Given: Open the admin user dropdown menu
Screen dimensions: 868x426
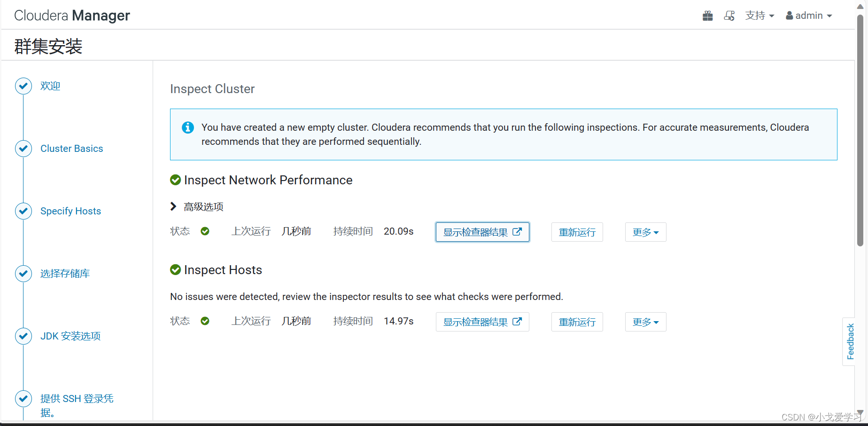Looking at the screenshot, I should pos(809,16).
